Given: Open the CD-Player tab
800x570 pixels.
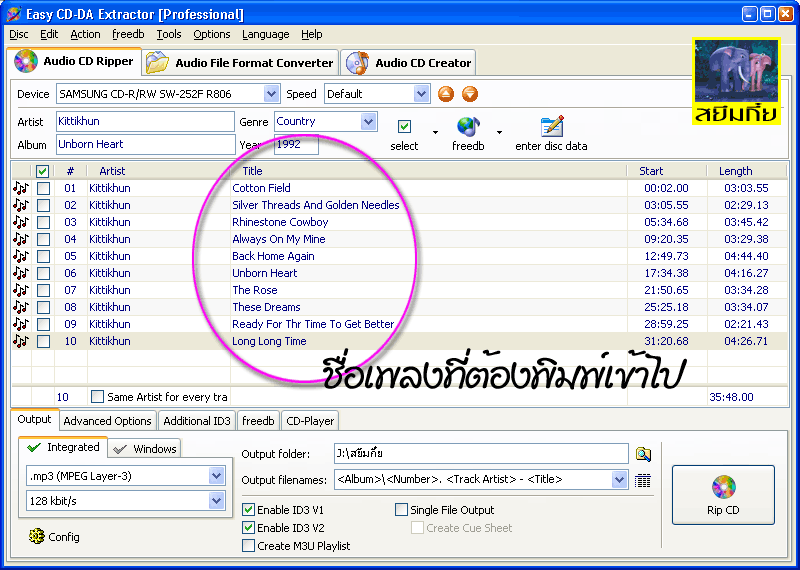Looking at the screenshot, I should (310, 421).
